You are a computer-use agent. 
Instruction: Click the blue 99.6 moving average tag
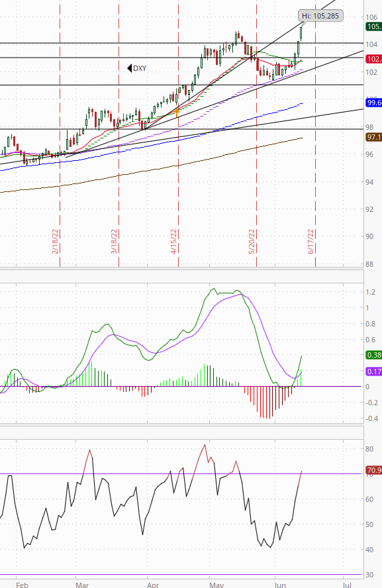(374, 103)
